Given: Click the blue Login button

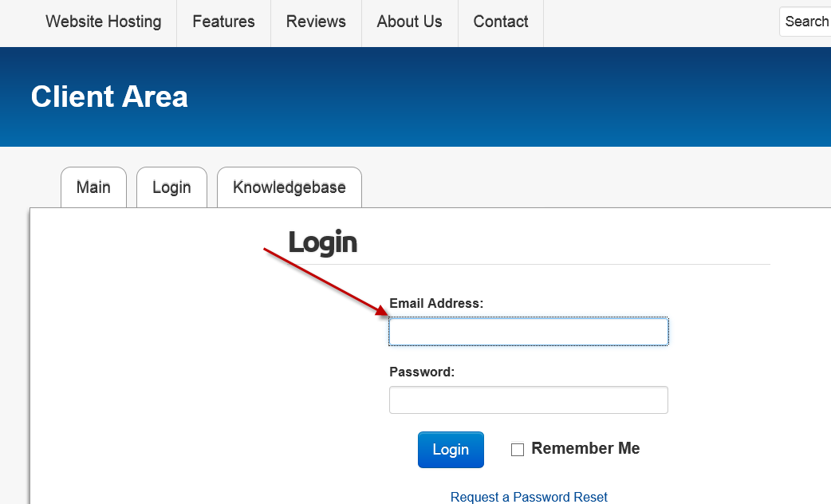Looking at the screenshot, I should tap(451, 450).
